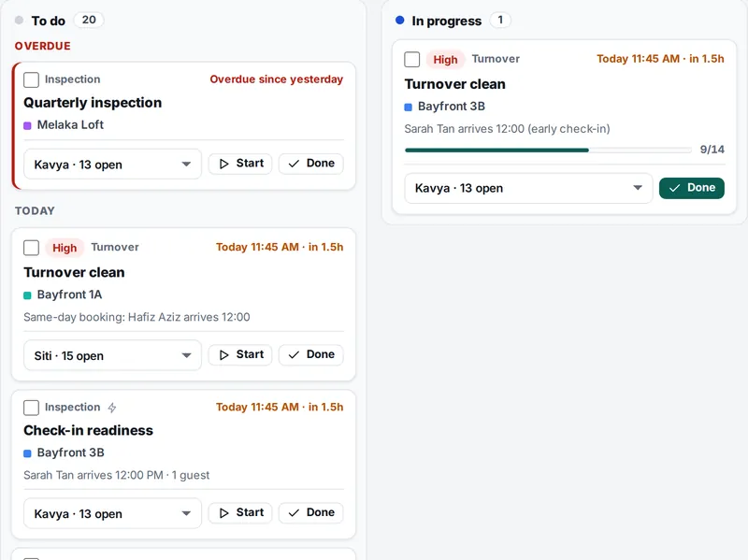Image resolution: width=748 pixels, height=560 pixels.
Task: Open the Siti · 15 open assignee dropdown
Action: click(x=112, y=355)
